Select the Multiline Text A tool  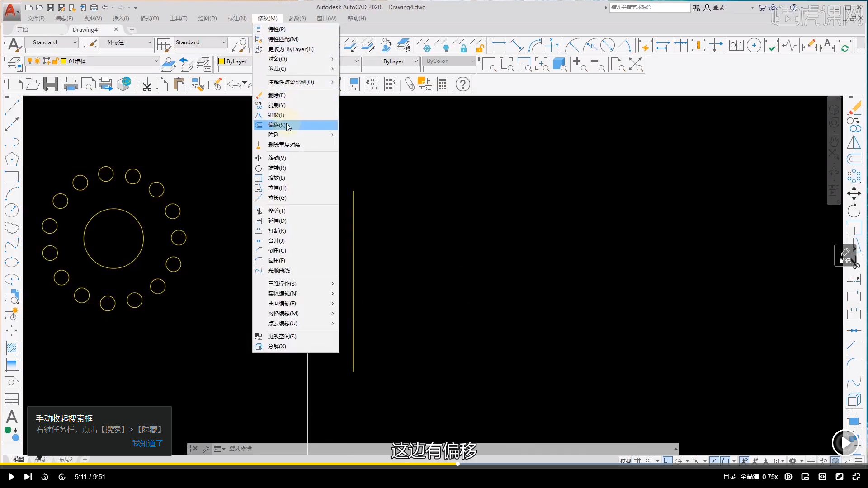pos(12,417)
